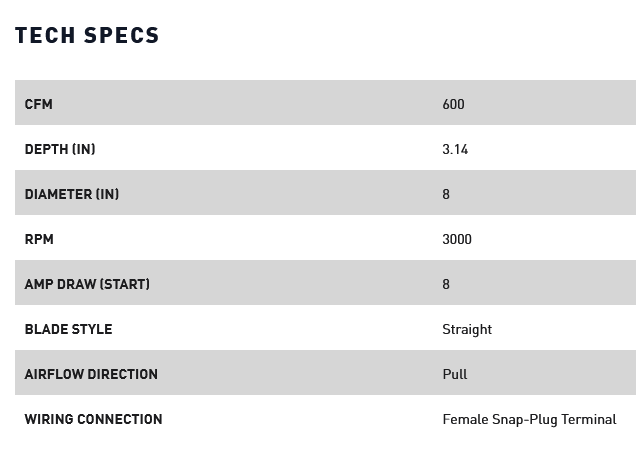The height and width of the screenshot is (472, 636).
Task: Click the DEPTH (IN) label
Action: [x=60, y=149]
